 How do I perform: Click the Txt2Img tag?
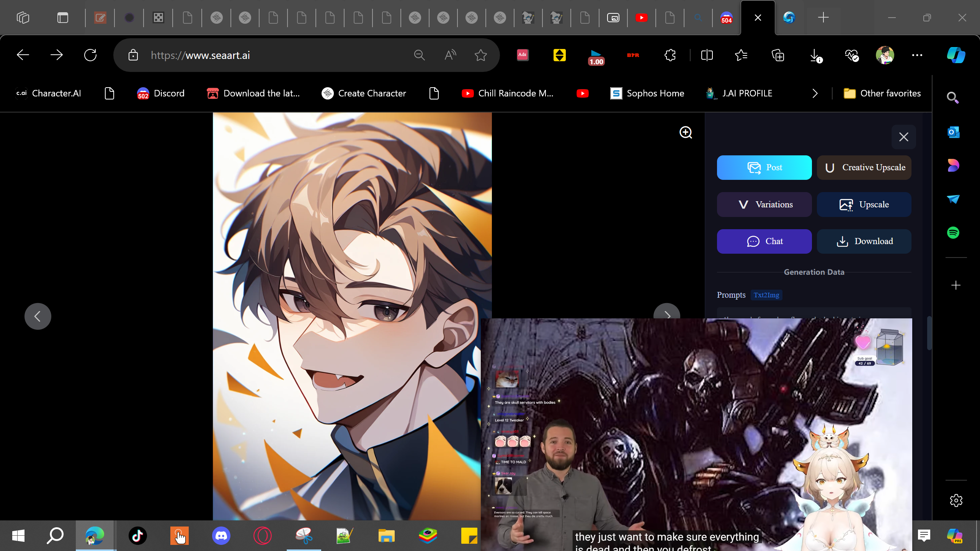[x=766, y=295]
